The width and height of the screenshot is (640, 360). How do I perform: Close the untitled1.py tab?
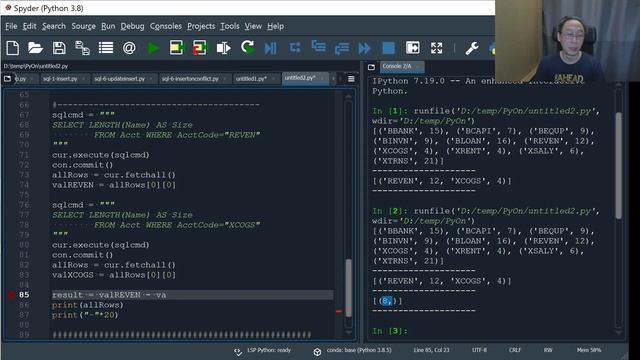click(x=273, y=79)
